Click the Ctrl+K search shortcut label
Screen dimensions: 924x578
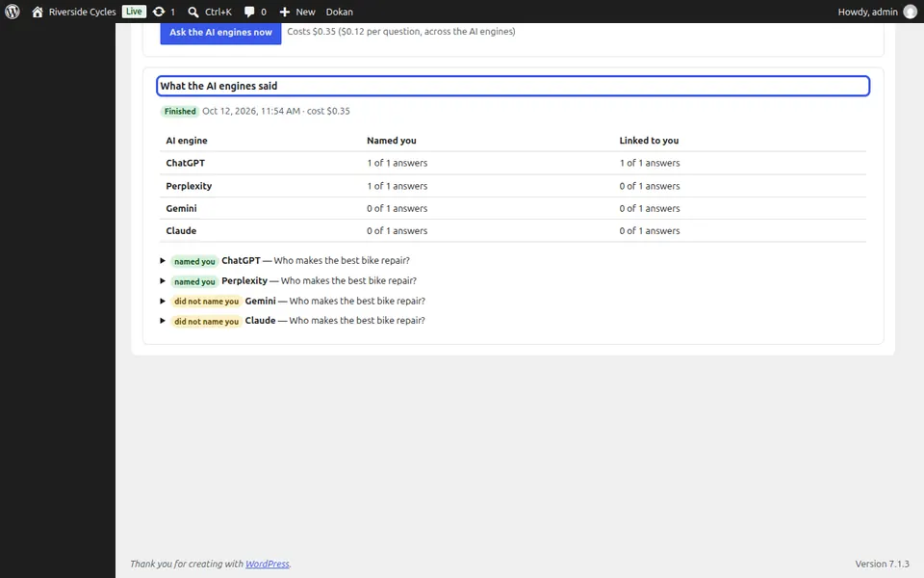tap(218, 12)
